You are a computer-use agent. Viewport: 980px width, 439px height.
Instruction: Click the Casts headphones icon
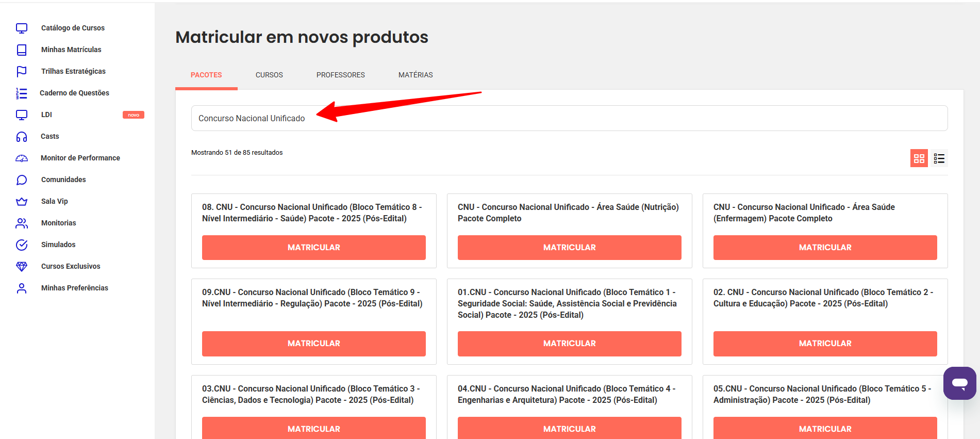(x=22, y=136)
